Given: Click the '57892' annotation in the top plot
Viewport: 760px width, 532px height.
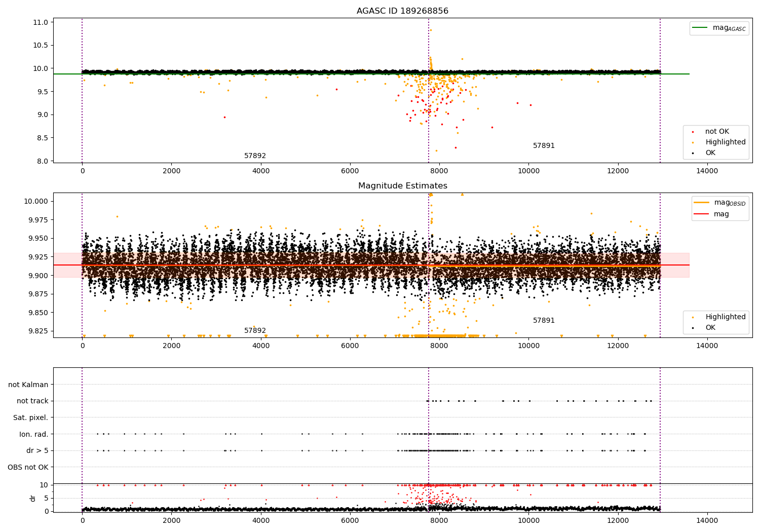Looking at the screenshot, I should point(255,156).
